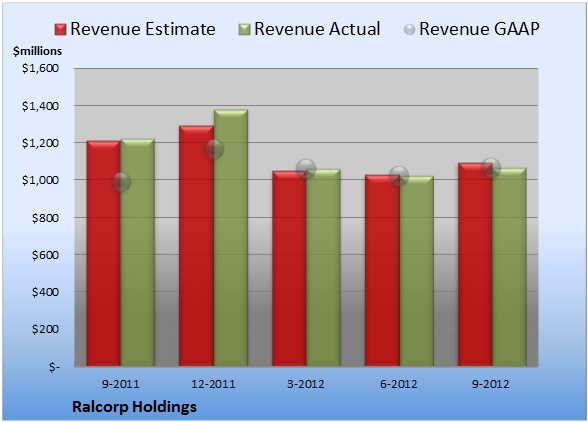Click the green Revenue Actual legend swatch

pos(244,30)
